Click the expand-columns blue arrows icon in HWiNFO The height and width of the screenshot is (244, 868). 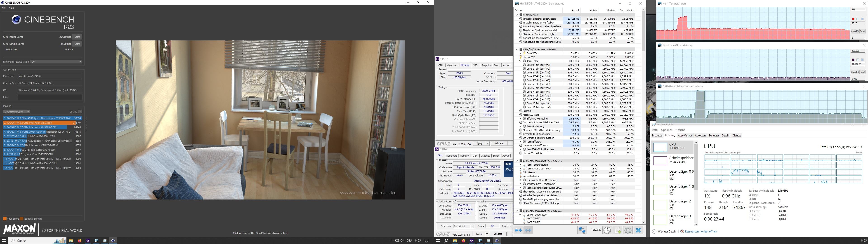(519, 230)
